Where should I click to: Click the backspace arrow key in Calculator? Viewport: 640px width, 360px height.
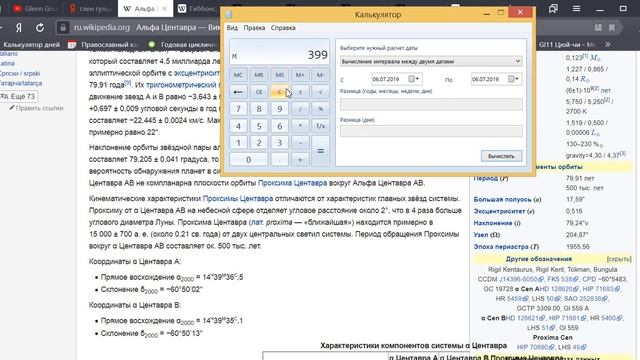tap(238, 92)
